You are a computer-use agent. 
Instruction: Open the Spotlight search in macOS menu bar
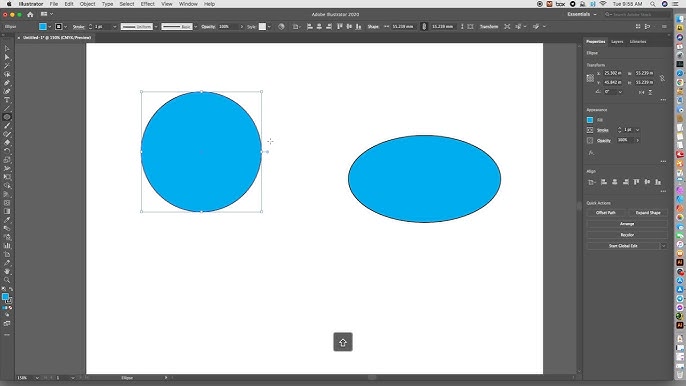click(x=652, y=4)
